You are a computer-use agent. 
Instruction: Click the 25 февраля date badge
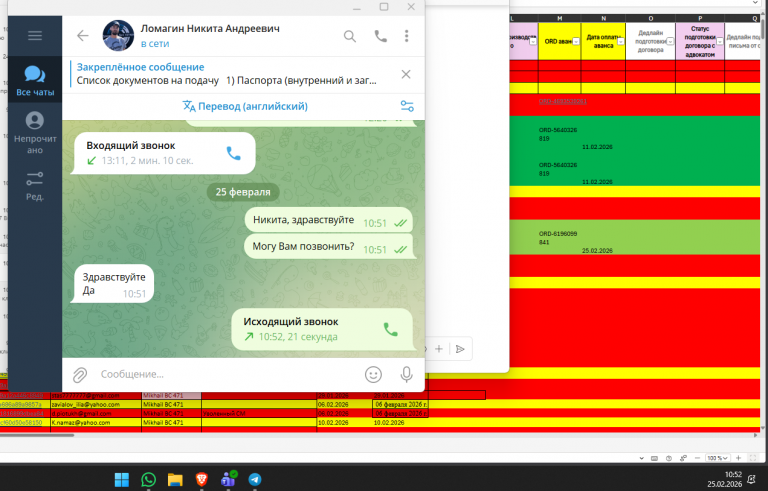[x=243, y=192]
